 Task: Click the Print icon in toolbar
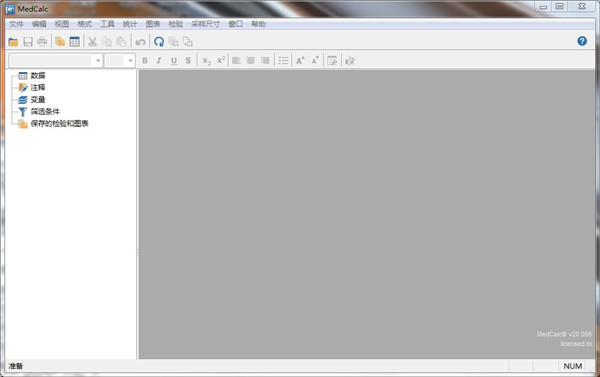42,42
